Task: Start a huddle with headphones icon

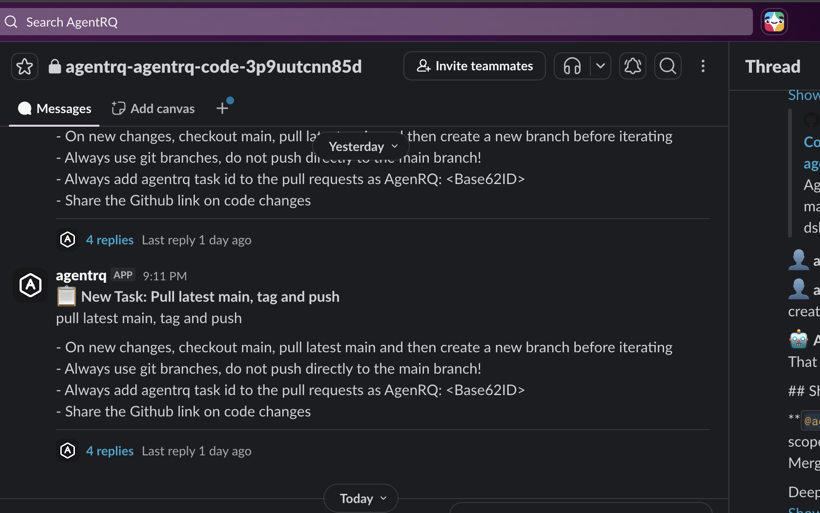Action: 572,66
